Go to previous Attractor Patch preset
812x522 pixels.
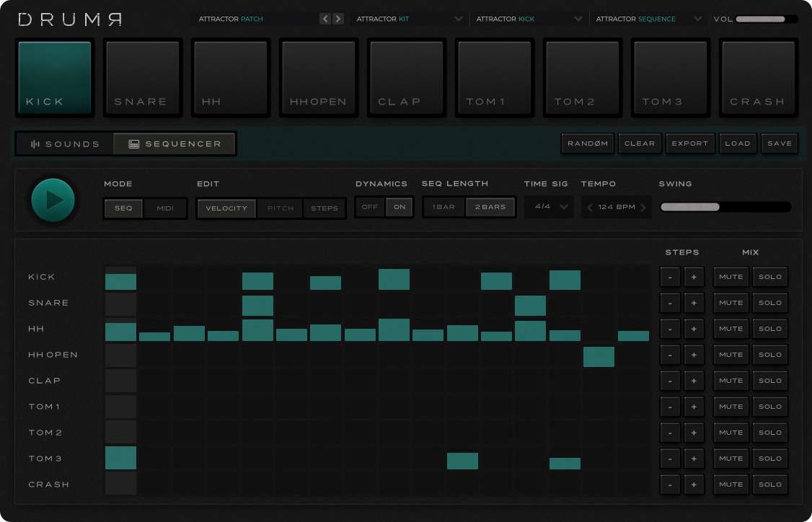pos(325,19)
